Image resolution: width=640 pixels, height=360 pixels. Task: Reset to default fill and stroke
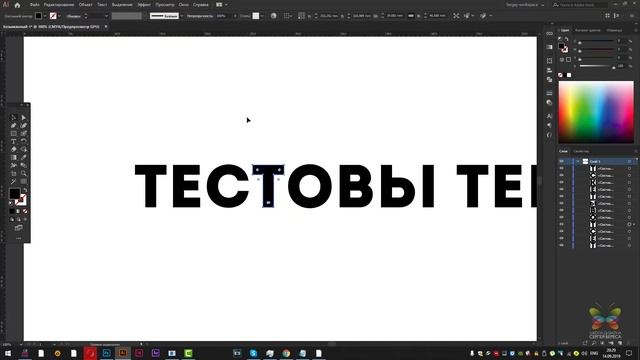11,203
